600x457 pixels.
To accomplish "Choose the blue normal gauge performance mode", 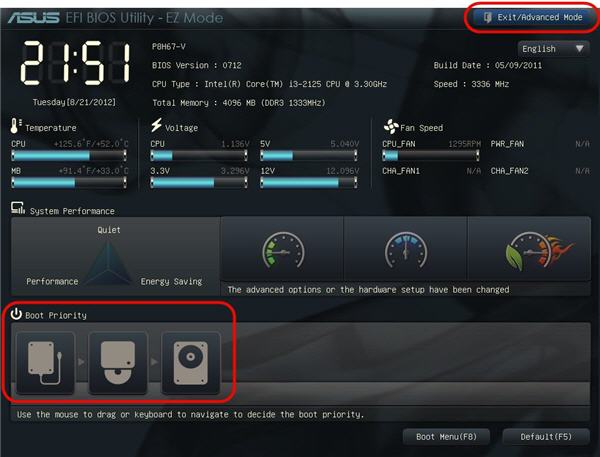I will pos(406,249).
